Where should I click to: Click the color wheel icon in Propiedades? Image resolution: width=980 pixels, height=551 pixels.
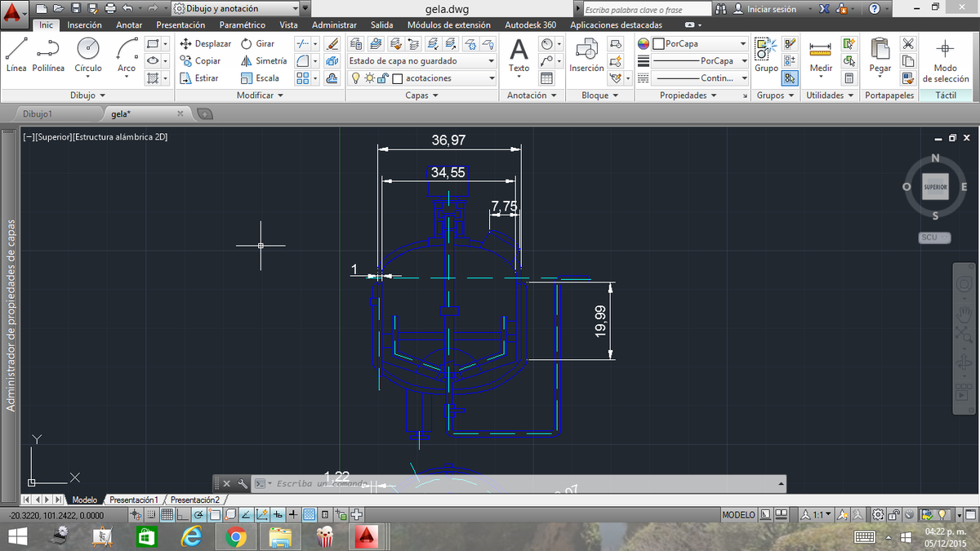pyautogui.click(x=644, y=43)
